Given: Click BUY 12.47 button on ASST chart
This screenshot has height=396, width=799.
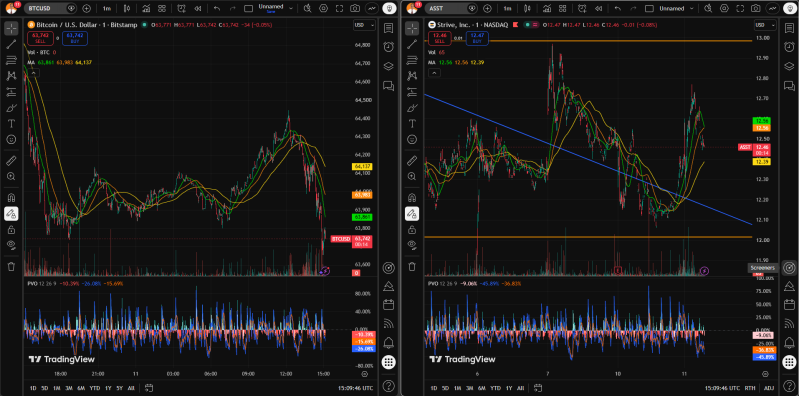Looking at the screenshot, I should click(476, 38).
